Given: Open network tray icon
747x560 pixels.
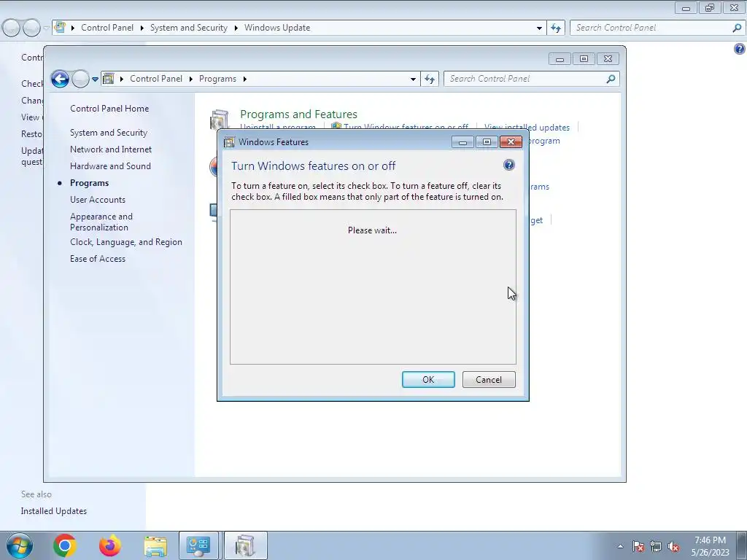Looking at the screenshot, I should pyautogui.click(x=656, y=547).
